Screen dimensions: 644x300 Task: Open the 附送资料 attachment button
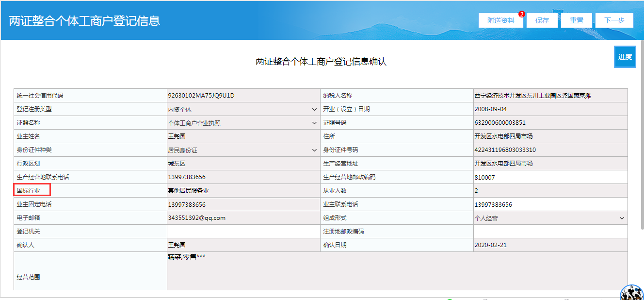click(x=500, y=20)
